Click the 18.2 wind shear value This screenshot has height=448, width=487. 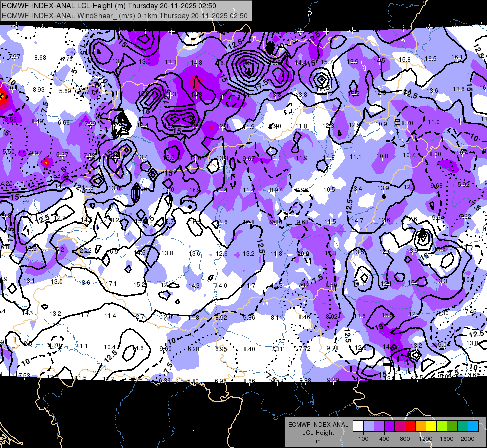tap(114, 220)
